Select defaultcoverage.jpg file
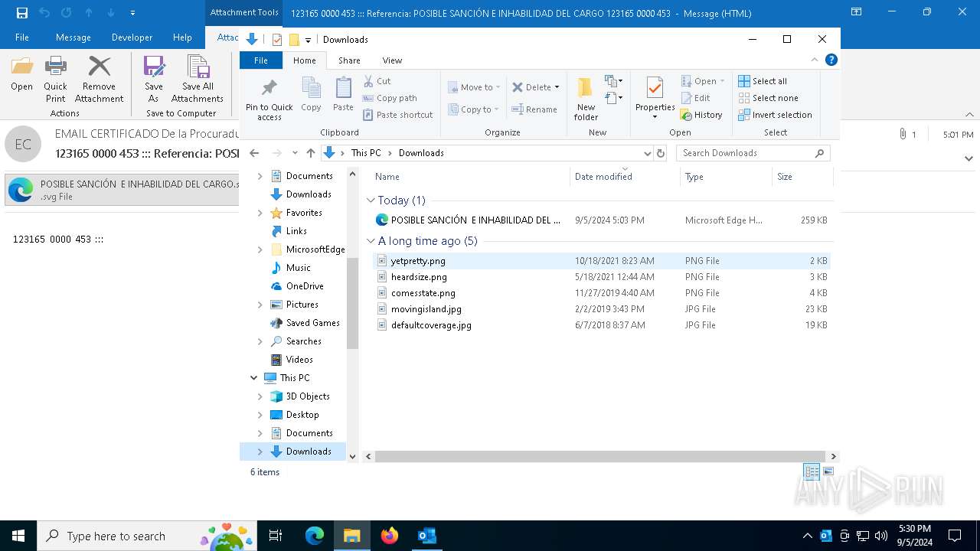The width and height of the screenshot is (980, 551). (601, 325)
